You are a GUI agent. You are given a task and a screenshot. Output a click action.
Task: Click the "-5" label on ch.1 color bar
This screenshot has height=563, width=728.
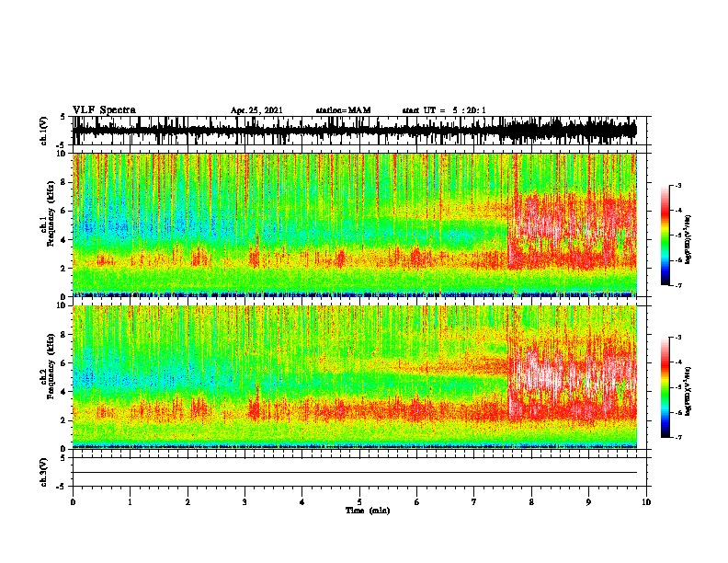tap(678, 236)
